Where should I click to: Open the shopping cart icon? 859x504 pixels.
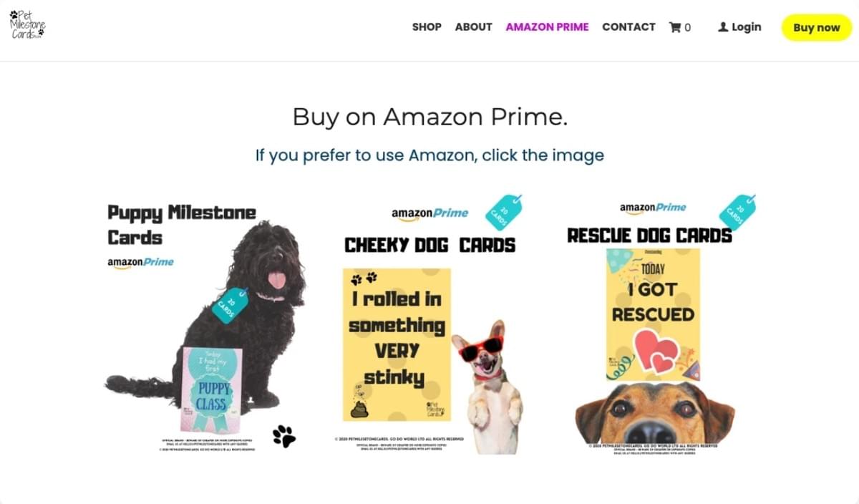pyautogui.click(x=675, y=27)
